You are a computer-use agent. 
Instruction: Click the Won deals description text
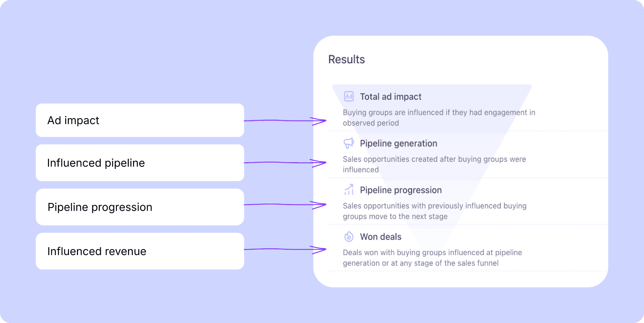[x=432, y=258]
